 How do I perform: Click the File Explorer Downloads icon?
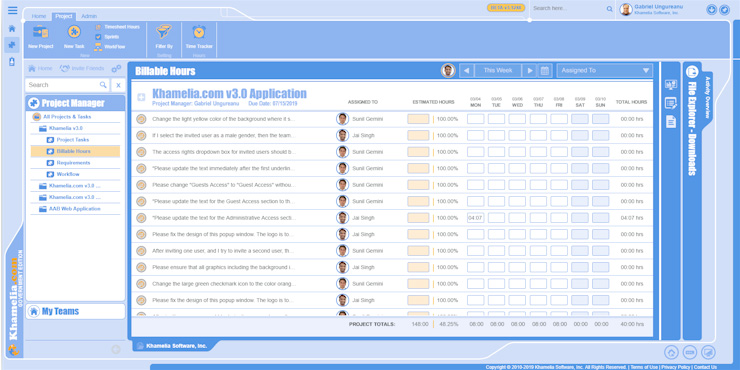click(692, 72)
